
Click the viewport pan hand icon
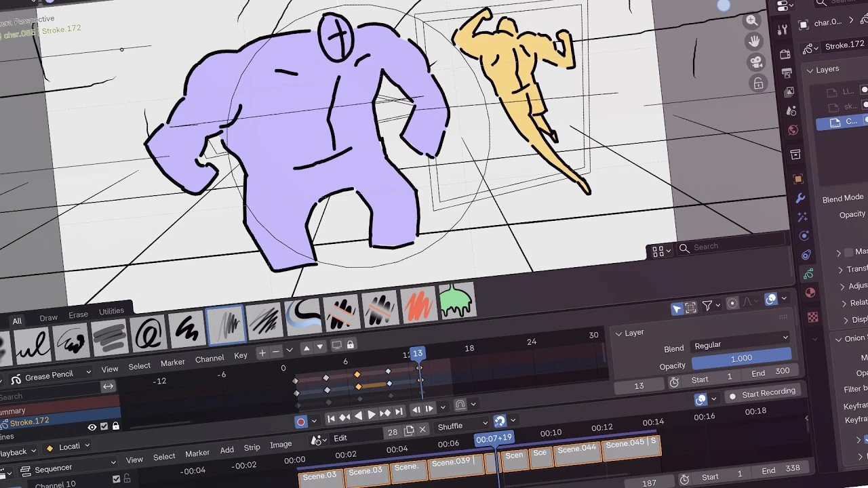(x=754, y=41)
